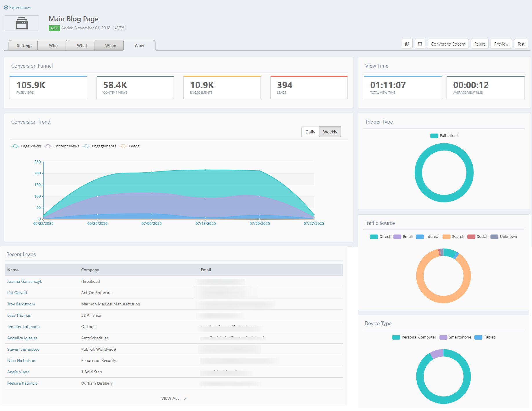Viewport: 532px width, 411px height.
Task: Click the Preview button
Action: 501,44
